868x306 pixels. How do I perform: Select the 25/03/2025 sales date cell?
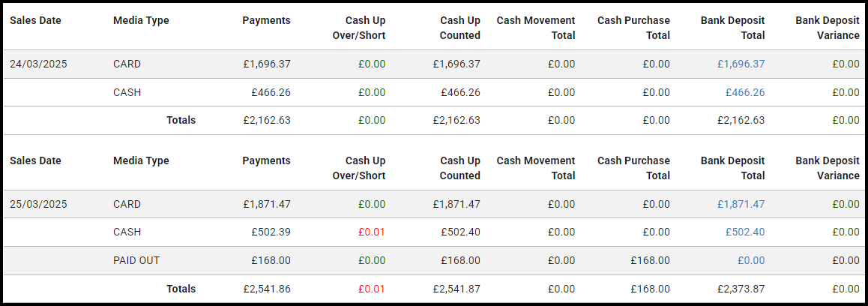pyautogui.click(x=38, y=204)
